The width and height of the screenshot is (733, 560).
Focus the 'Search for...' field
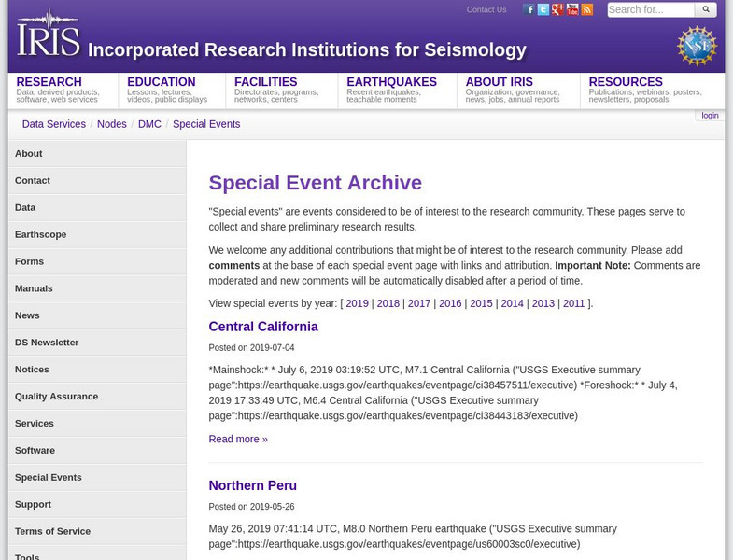(651, 9)
